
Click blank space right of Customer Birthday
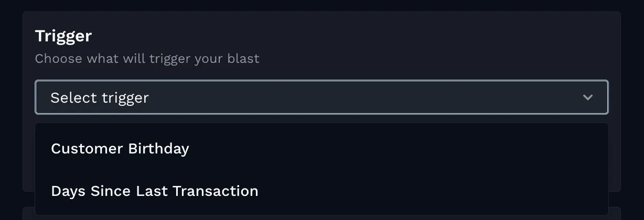tap(399, 149)
